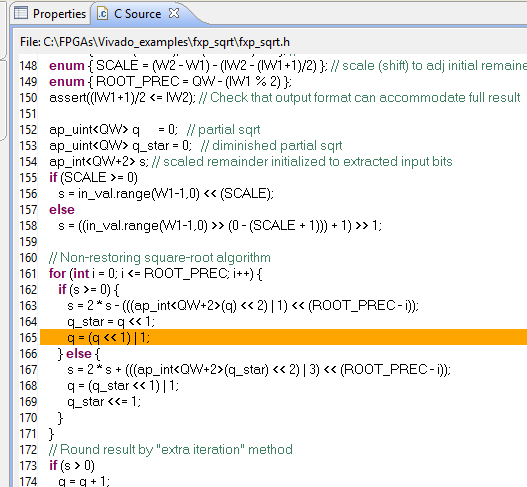
Task: Click the 'else' keyword on line 157
Action: click(x=62, y=209)
